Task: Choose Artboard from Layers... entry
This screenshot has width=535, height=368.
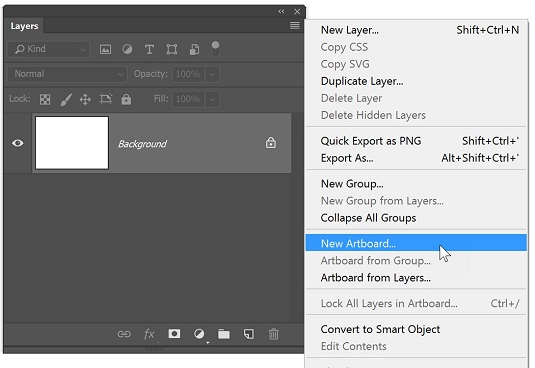Action: tap(416, 278)
